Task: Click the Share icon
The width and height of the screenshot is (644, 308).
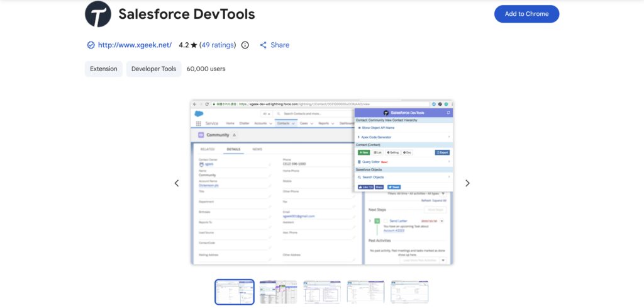Action: point(264,45)
